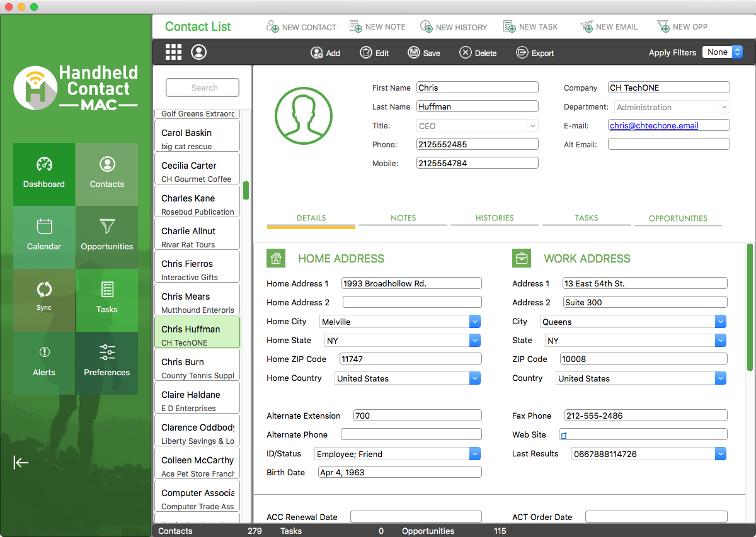This screenshot has height=537, width=756.
Task: Click the New Email icon
Action: [587, 26]
